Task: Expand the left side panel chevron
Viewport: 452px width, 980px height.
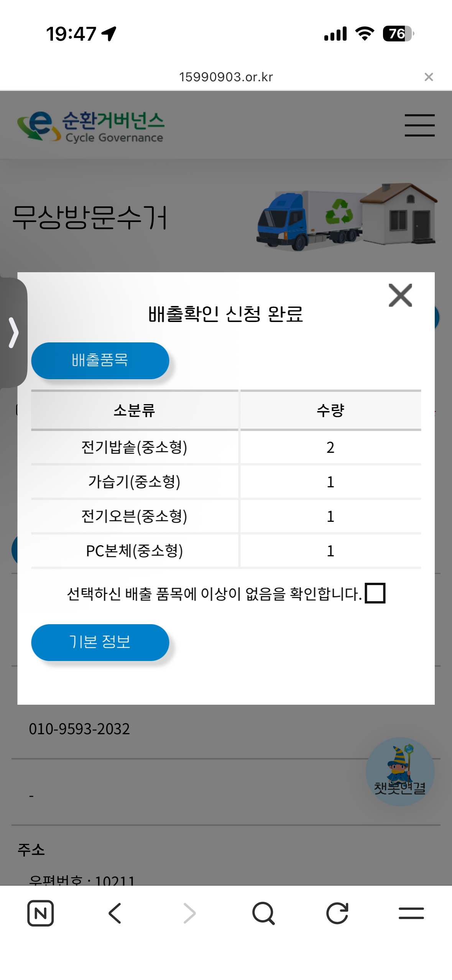Action: pos(14,332)
